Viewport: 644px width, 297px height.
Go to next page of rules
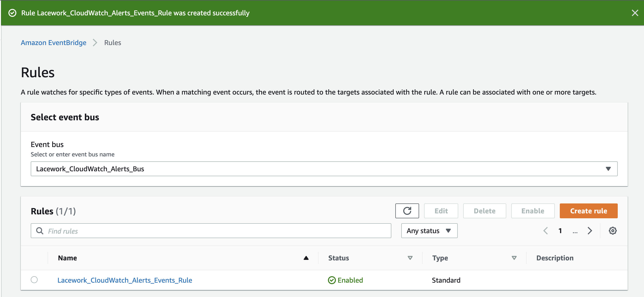point(590,231)
